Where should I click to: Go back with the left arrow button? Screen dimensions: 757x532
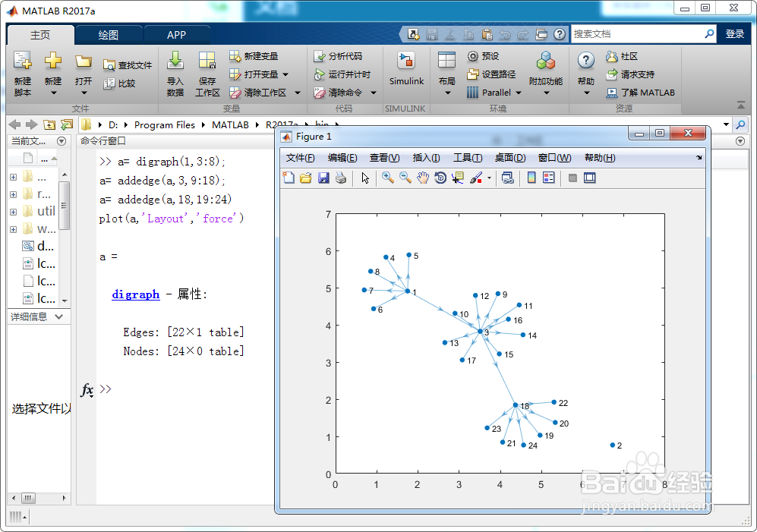coord(15,124)
